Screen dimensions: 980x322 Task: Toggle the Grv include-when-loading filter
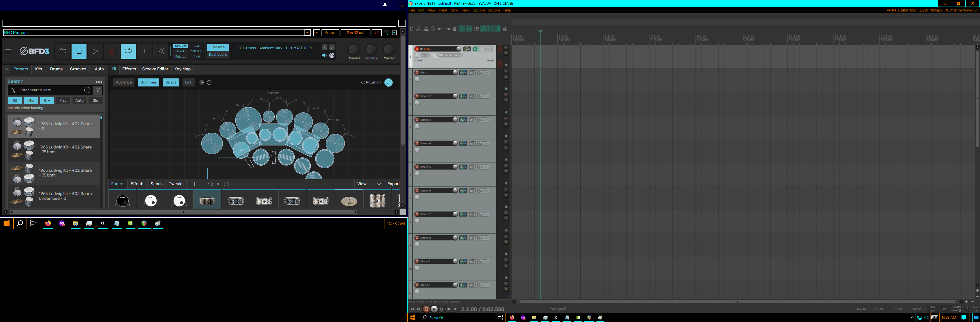pos(47,101)
